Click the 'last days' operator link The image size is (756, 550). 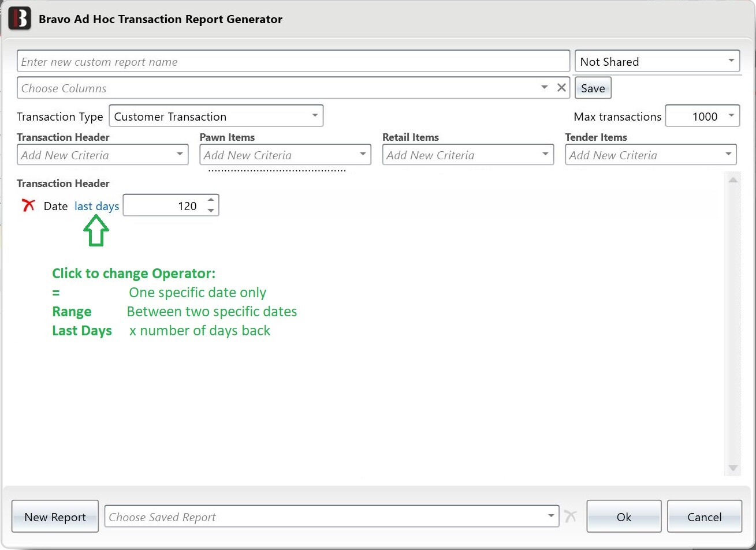pyautogui.click(x=96, y=206)
